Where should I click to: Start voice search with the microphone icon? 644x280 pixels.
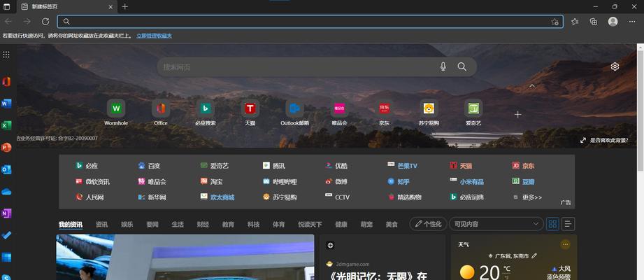pos(443,66)
